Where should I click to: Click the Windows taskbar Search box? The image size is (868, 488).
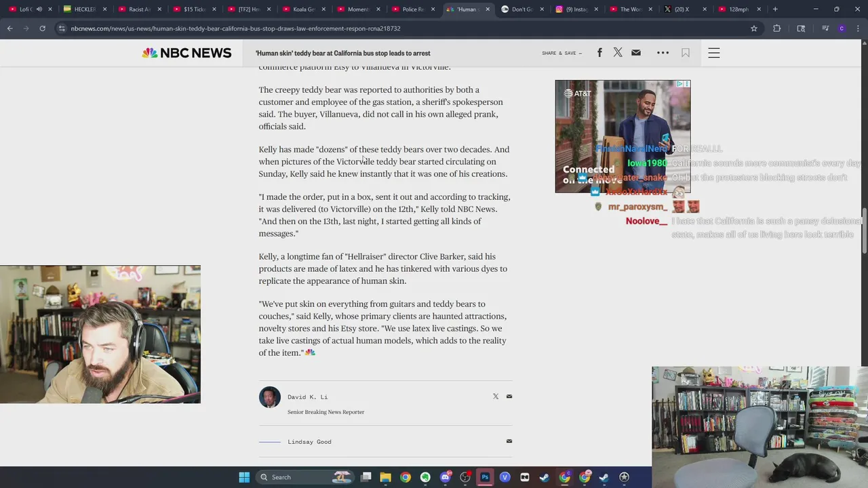click(305, 477)
